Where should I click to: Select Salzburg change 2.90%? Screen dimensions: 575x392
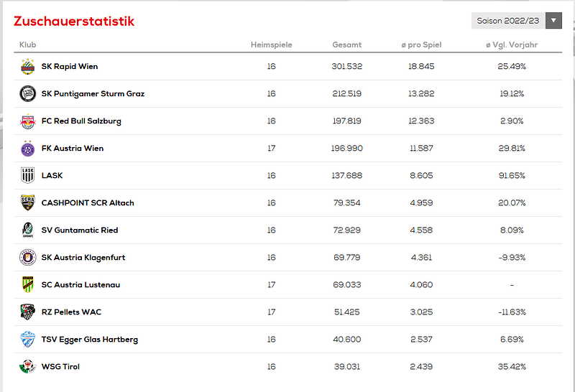click(x=512, y=121)
